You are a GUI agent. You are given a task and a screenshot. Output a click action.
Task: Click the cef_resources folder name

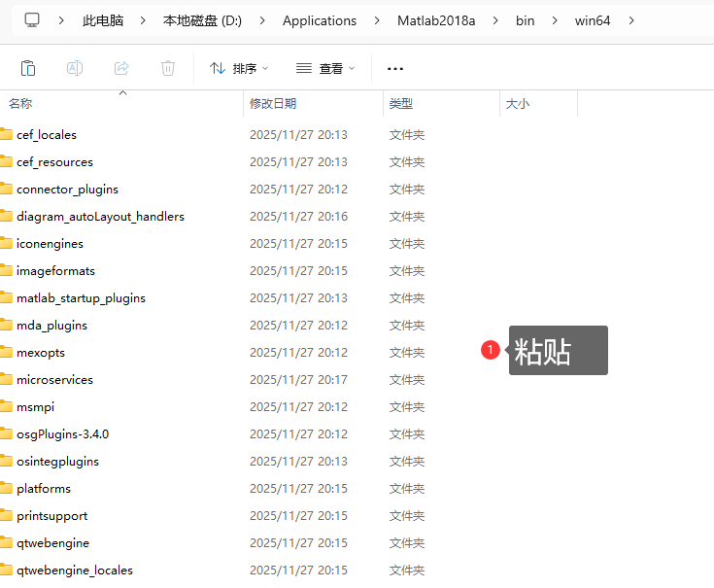click(x=54, y=162)
